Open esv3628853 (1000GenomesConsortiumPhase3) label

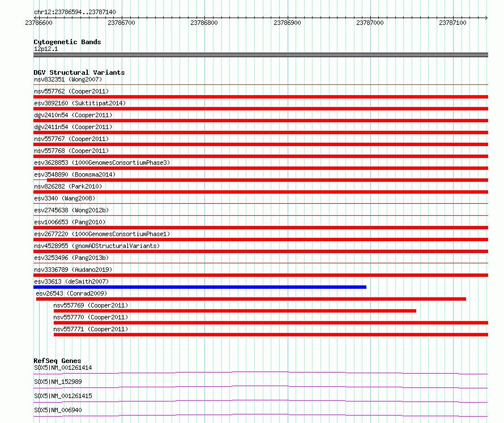[x=102, y=163]
